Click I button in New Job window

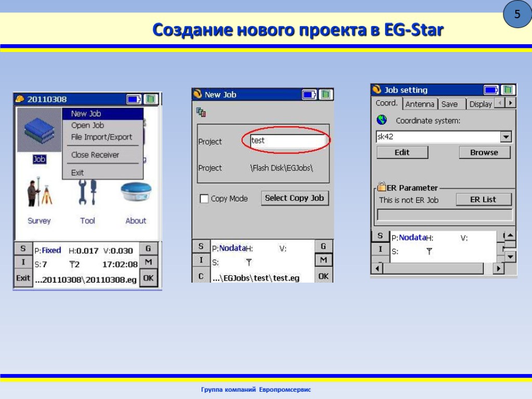point(201,260)
